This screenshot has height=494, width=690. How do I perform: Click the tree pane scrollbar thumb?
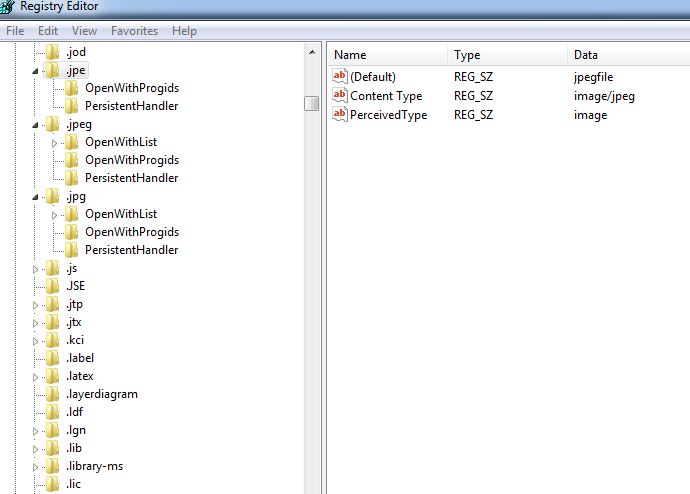pyautogui.click(x=312, y=103)
